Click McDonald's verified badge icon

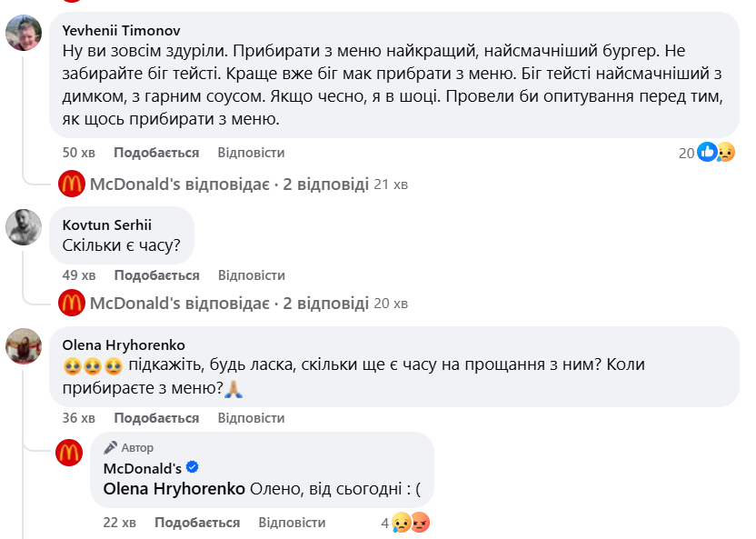tap(192, 468)
